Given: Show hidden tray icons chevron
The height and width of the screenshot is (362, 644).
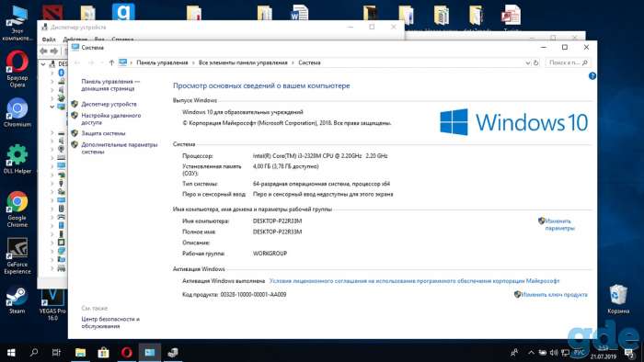Looking at the screenshot, I should pyautogui.click(x=531, y=353).
